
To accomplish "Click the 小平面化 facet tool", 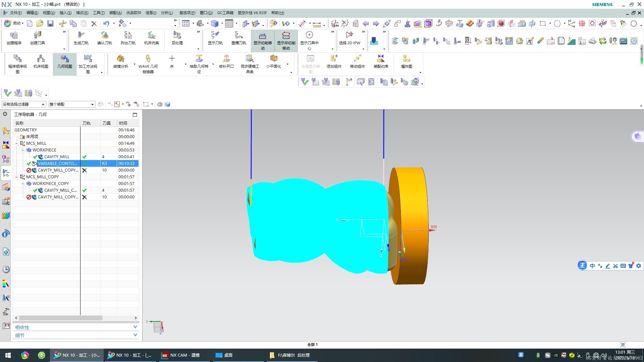I will point(274,62).
